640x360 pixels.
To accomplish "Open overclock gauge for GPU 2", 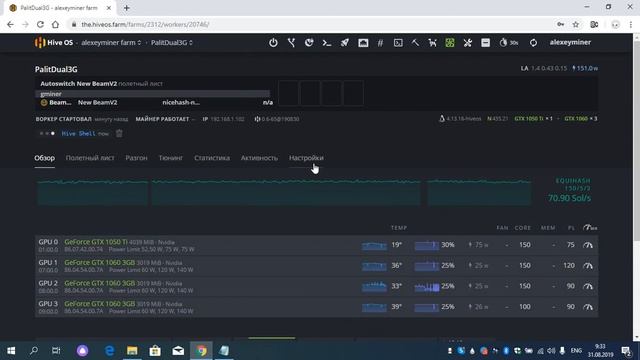I will (588, 286).
